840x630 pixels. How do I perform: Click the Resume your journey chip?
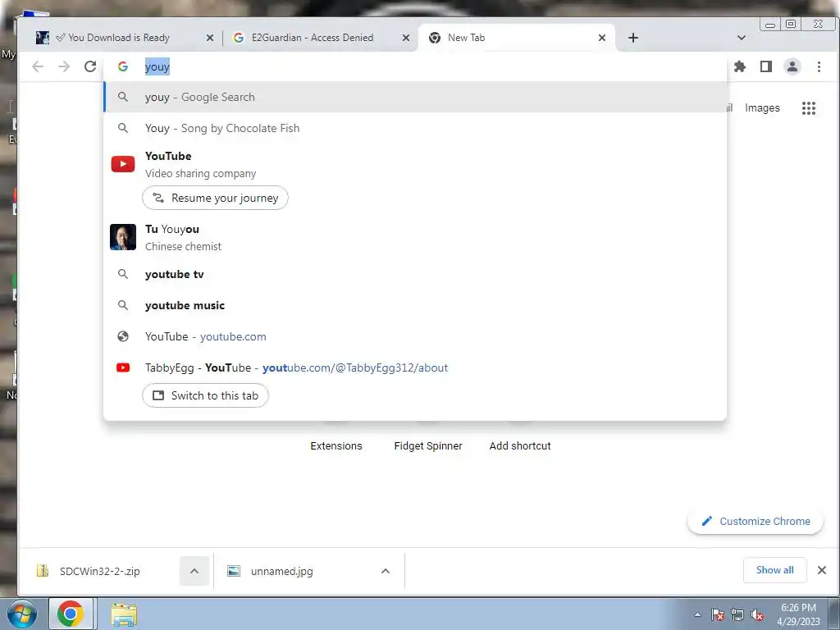coord(216,198)
